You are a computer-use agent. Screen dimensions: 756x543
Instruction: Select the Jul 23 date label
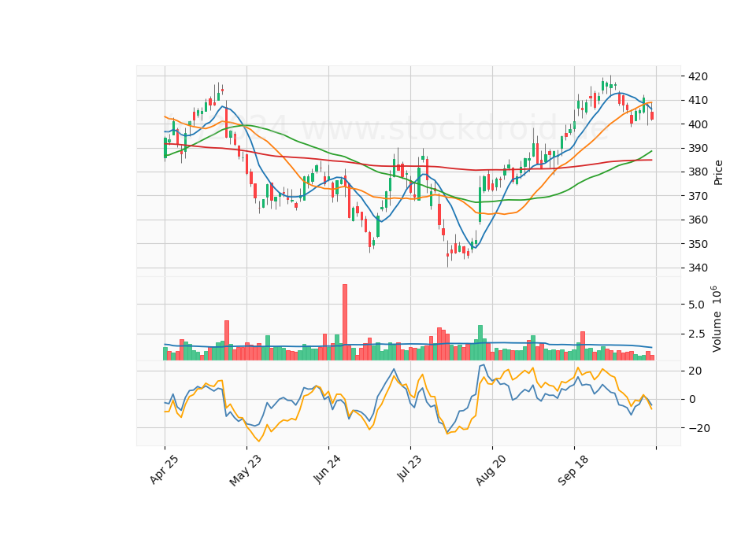(409, 467)
